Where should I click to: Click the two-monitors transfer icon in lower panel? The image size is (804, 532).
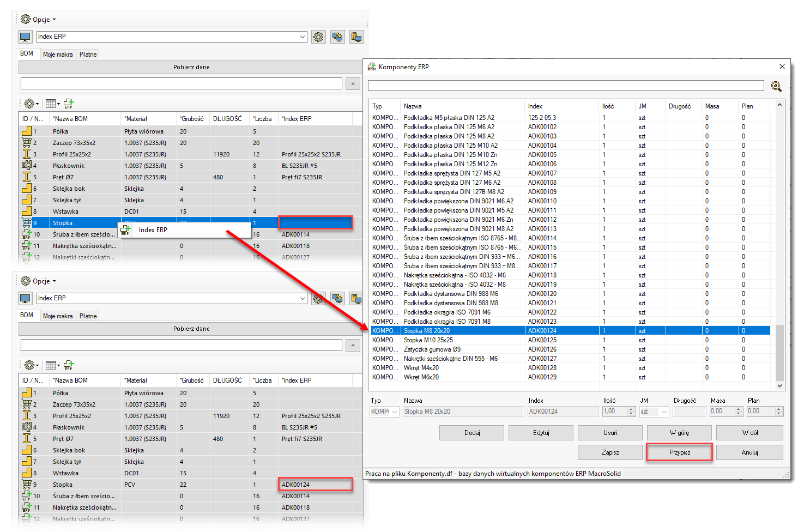[x=337, y=299]
